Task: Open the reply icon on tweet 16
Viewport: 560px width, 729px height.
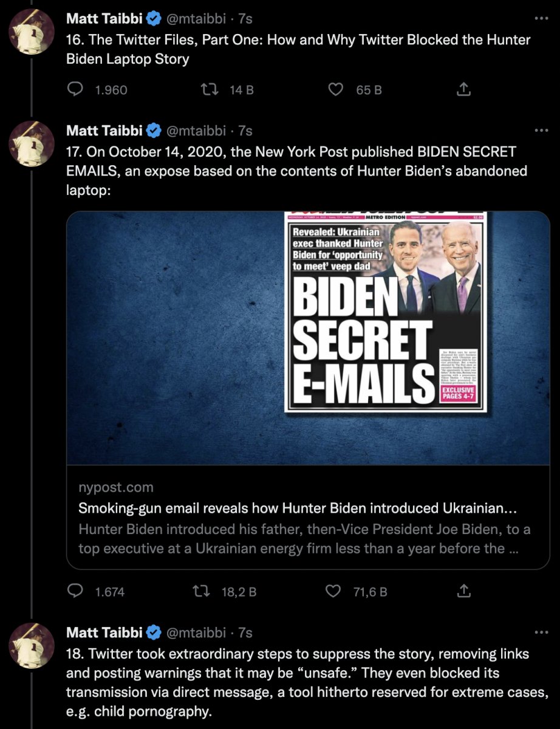Action: (x=76, y=89)
